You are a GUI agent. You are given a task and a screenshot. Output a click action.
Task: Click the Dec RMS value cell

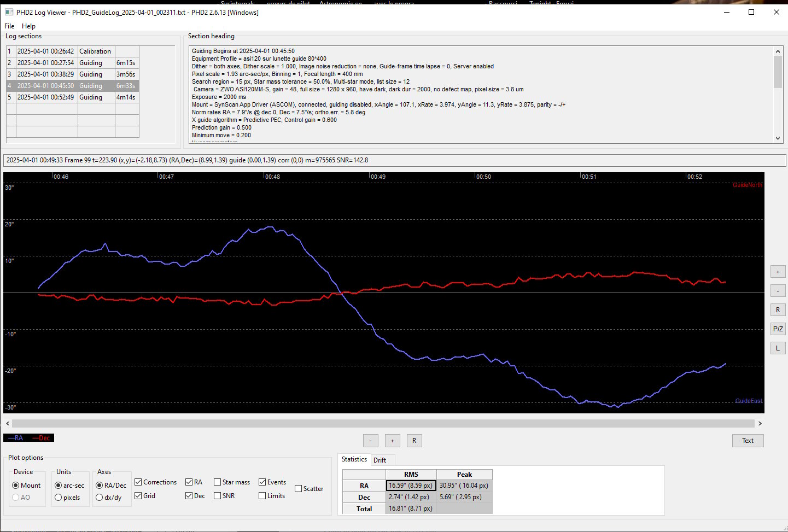411,497
